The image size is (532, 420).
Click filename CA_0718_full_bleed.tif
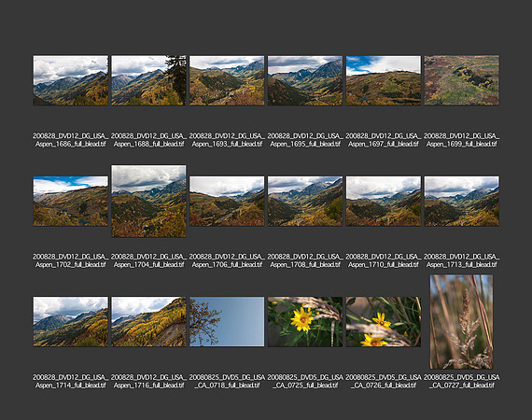click(x=227, y=382)
